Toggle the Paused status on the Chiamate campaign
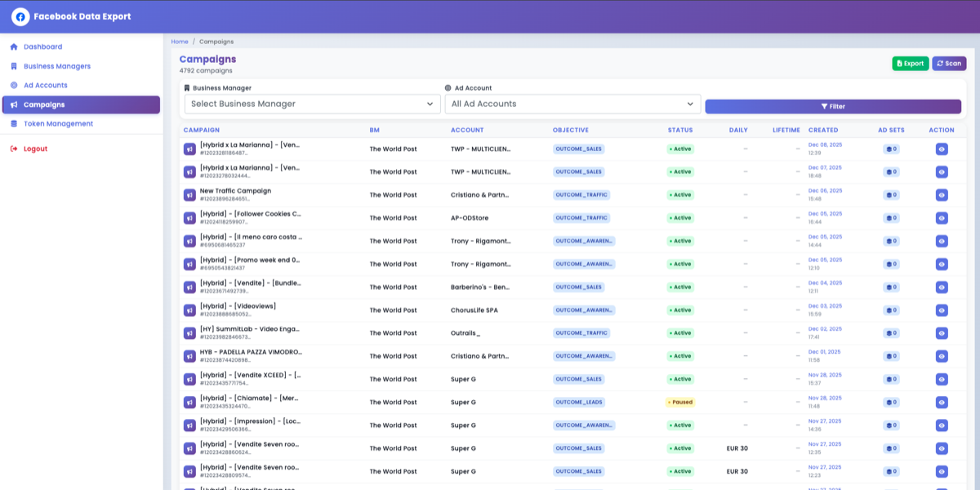The image size is (980, 490). pyautogui.click(x=681, y=402)
